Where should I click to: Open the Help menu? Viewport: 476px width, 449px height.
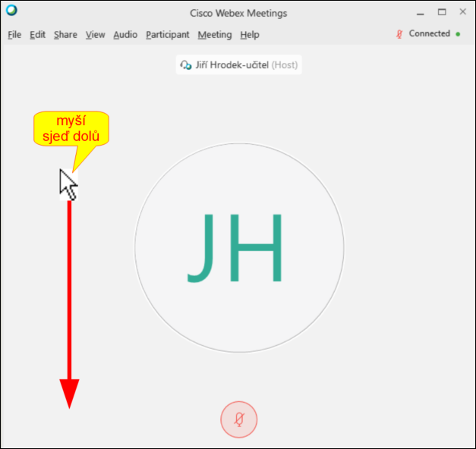coord(250,35)
